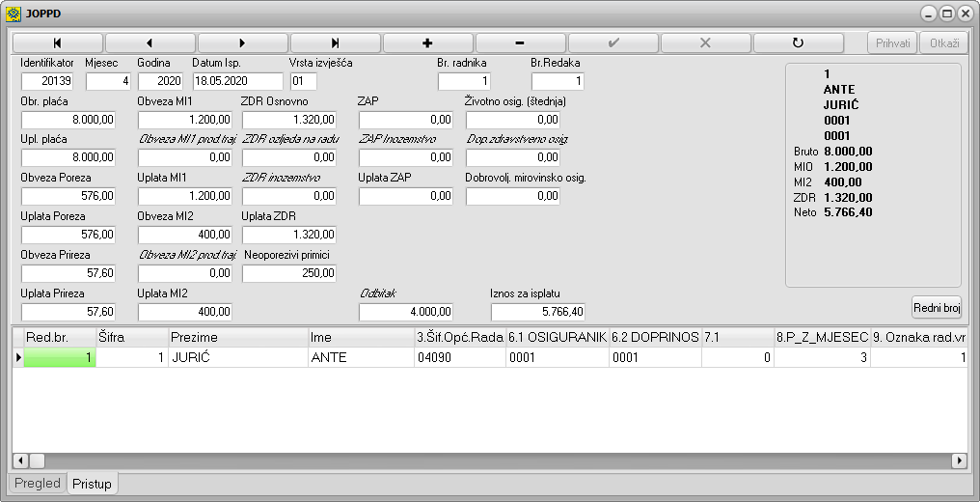Image resolution: width=980 pixels, height=502 pixels.
Task: Go to previous record arrow
Action: 150,43
